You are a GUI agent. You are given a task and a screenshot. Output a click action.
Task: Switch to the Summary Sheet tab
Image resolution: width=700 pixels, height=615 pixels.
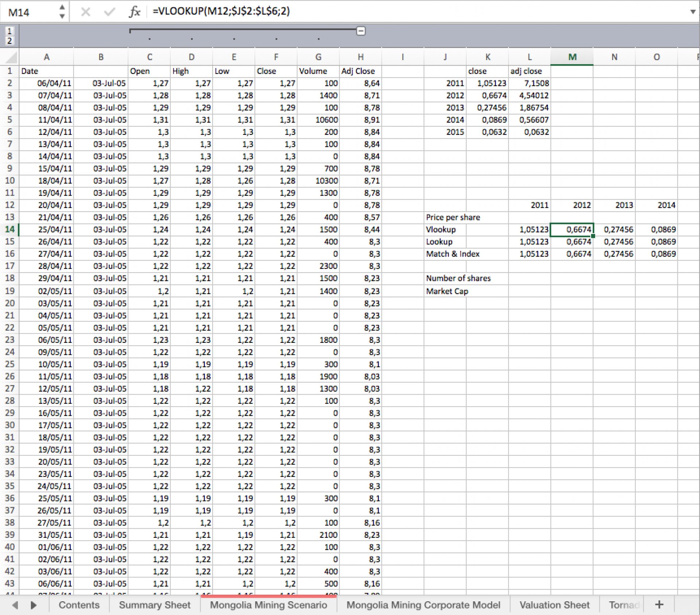[x=155, y=605]
